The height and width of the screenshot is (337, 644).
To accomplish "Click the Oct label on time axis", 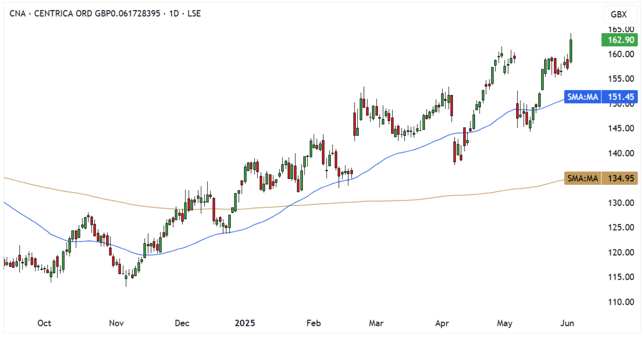I will pos(44,323).
